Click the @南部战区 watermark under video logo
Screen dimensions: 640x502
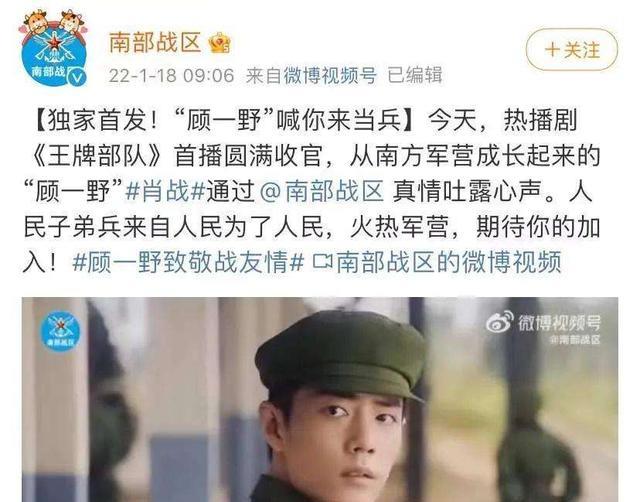(575, 340)
